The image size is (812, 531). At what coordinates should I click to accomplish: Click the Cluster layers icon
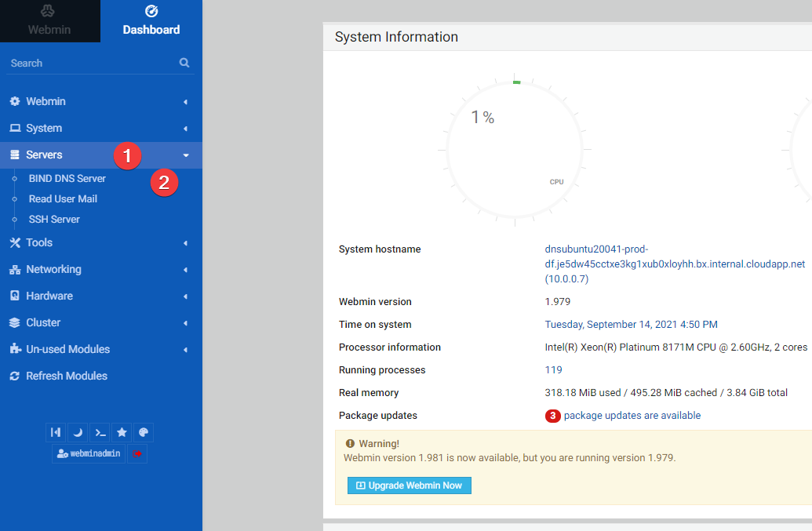pos(14,323)
